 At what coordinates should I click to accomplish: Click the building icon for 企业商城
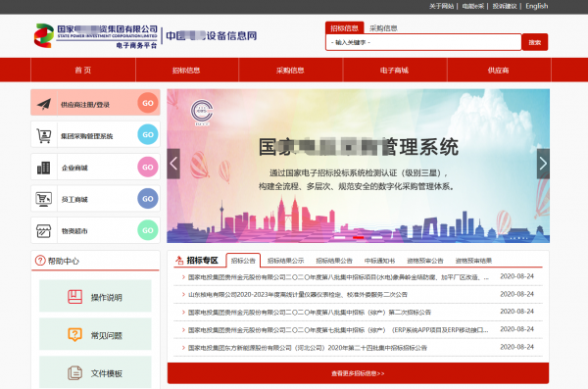43,168
